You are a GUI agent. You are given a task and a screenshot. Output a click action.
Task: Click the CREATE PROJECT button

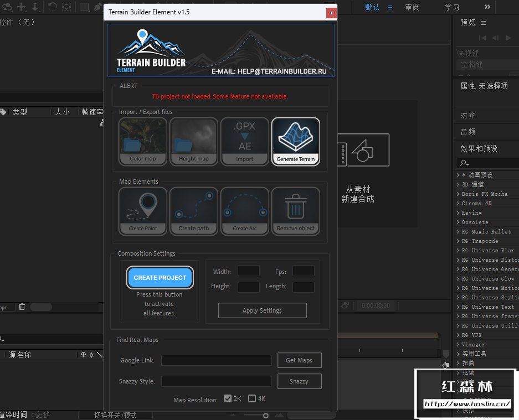click(160, 277)
